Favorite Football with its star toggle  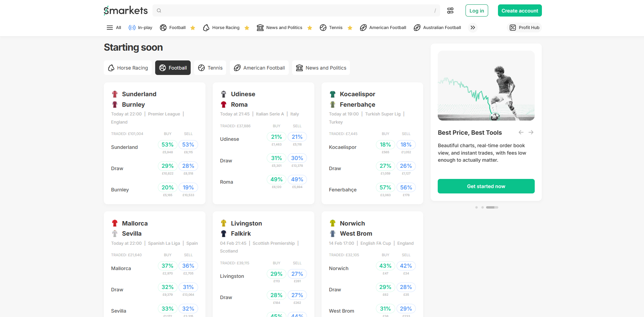tap(193, 28)
